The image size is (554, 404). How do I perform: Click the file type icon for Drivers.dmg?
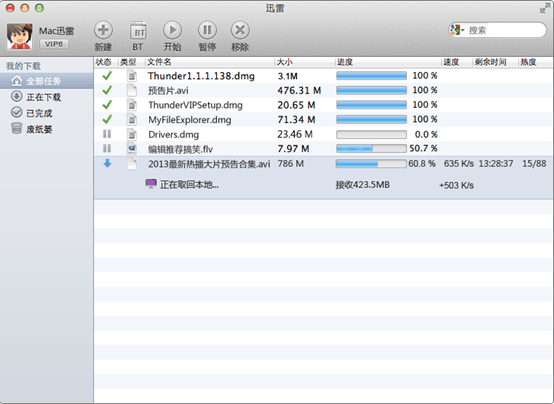[x=132, y=134]
